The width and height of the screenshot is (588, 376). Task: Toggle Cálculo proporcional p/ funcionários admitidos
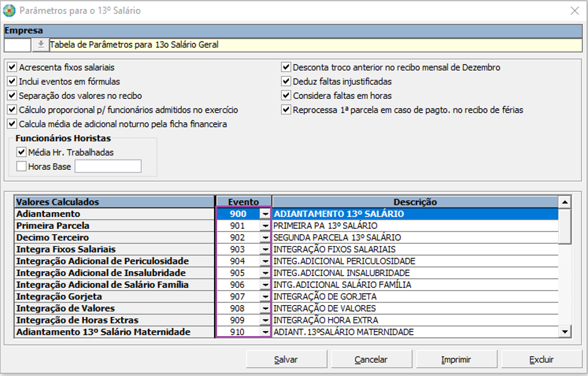coord(13,110)
